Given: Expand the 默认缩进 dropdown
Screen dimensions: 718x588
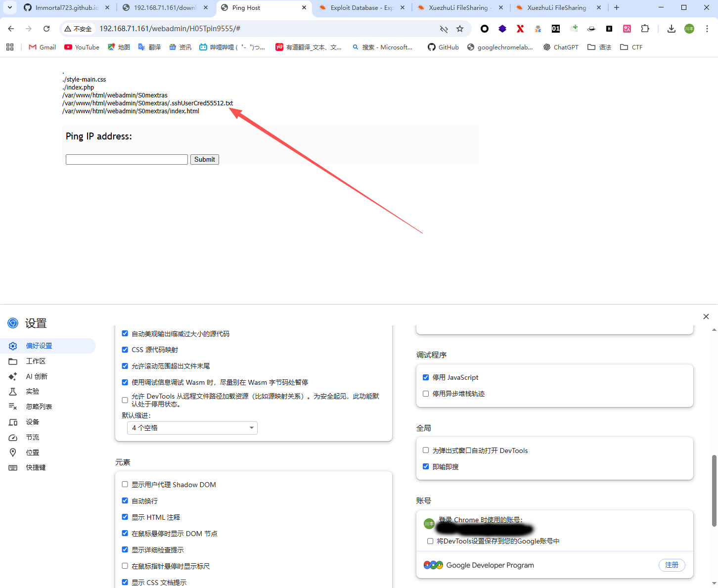Looking at the screenshot, I should coord(192,428).
